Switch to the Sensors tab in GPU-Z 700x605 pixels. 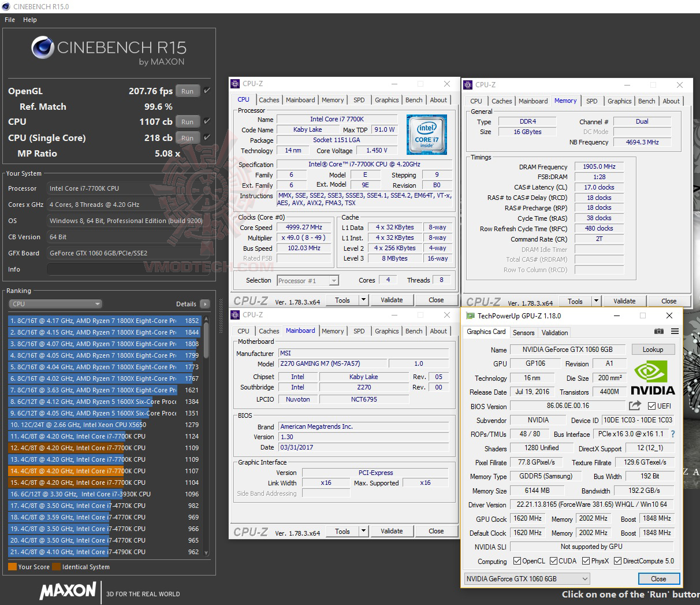point(523,333)
